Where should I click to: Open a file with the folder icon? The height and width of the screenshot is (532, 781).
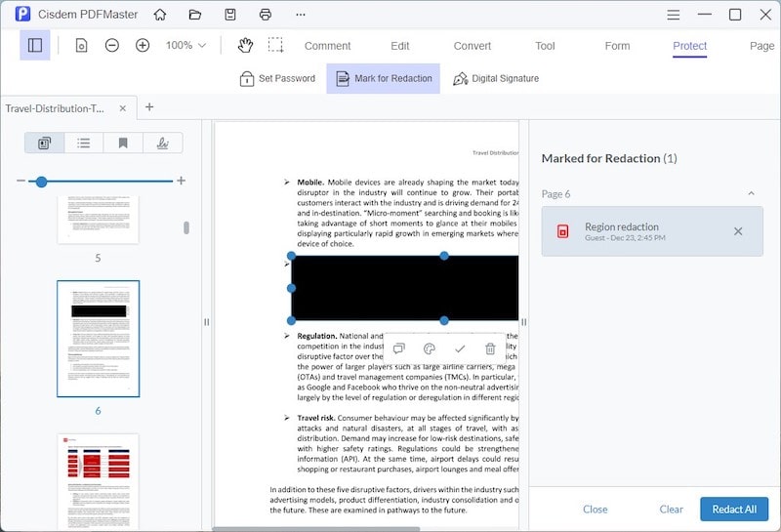195,15
